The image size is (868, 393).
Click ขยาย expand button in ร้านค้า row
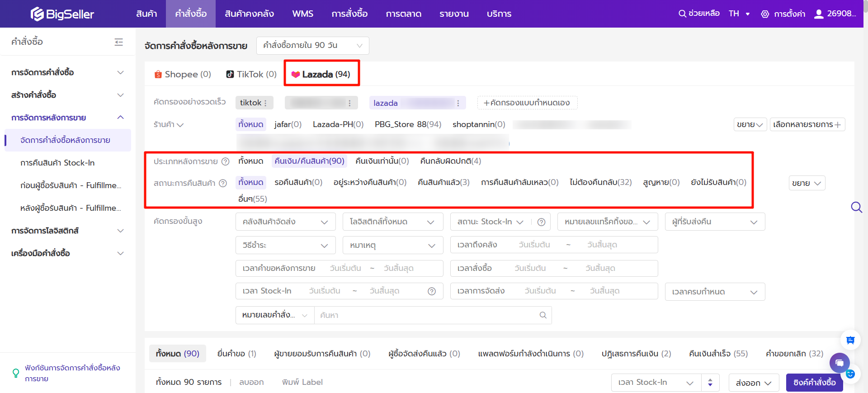[x=750, y=124]
